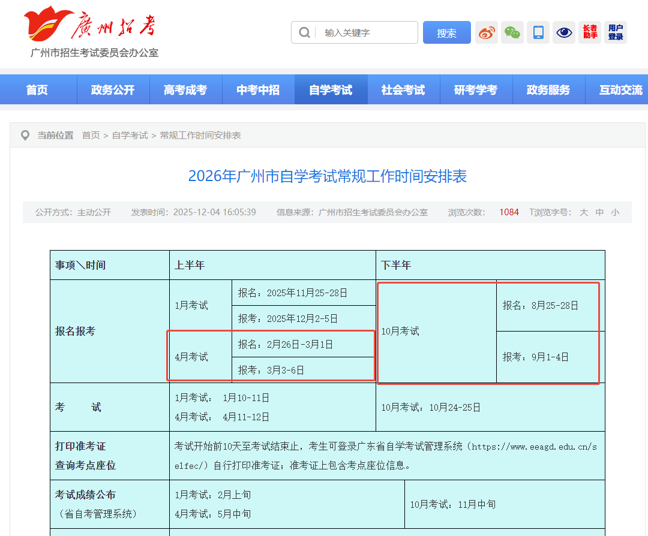Open the 自学考试 navigation tab
648x536 pixels.
coord(330,90)
